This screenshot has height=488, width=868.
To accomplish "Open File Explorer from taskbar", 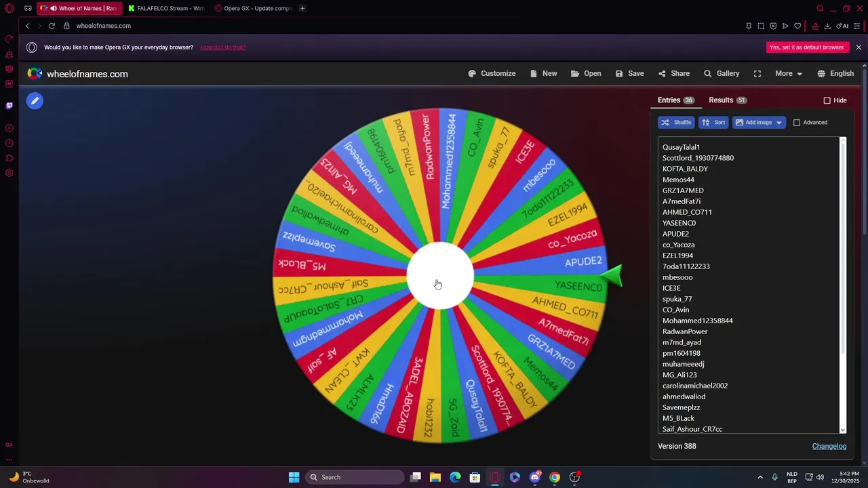I will (435, 477).
